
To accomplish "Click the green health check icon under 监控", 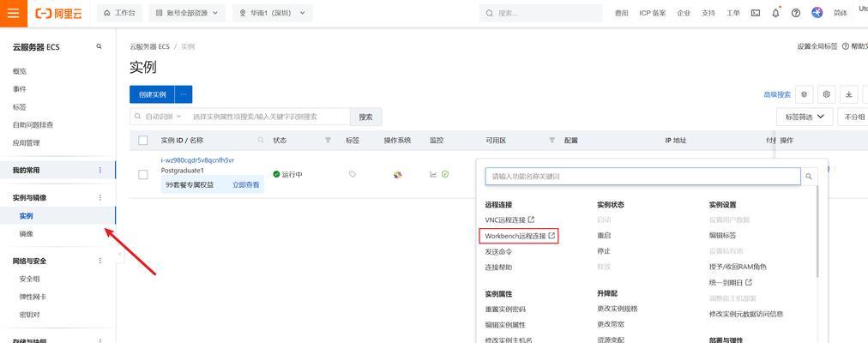I will (445, 174).
